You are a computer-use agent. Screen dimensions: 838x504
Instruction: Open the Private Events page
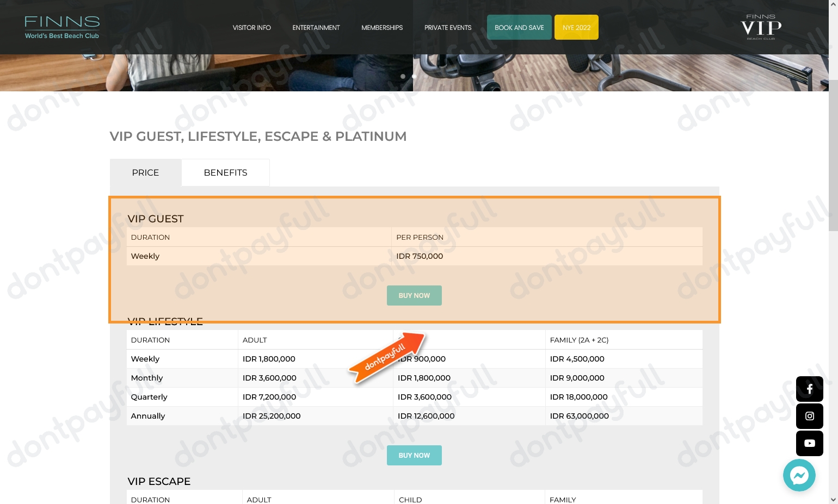click(448, 27)
